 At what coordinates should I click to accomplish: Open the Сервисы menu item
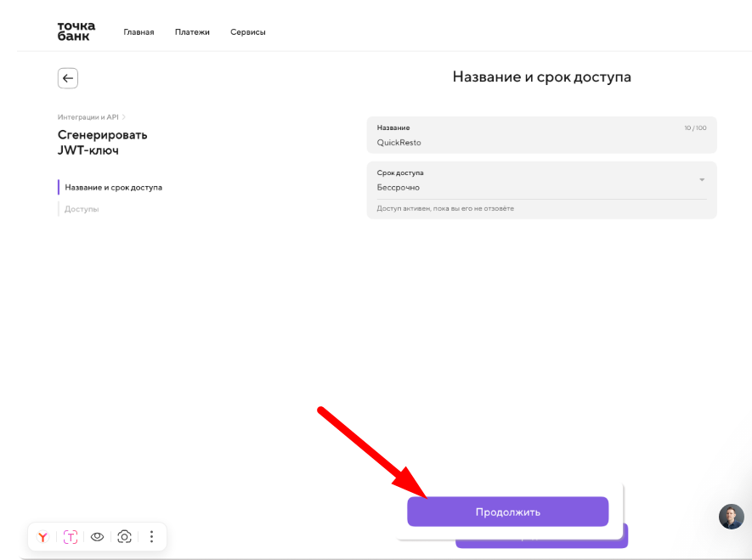pos(247,32)
